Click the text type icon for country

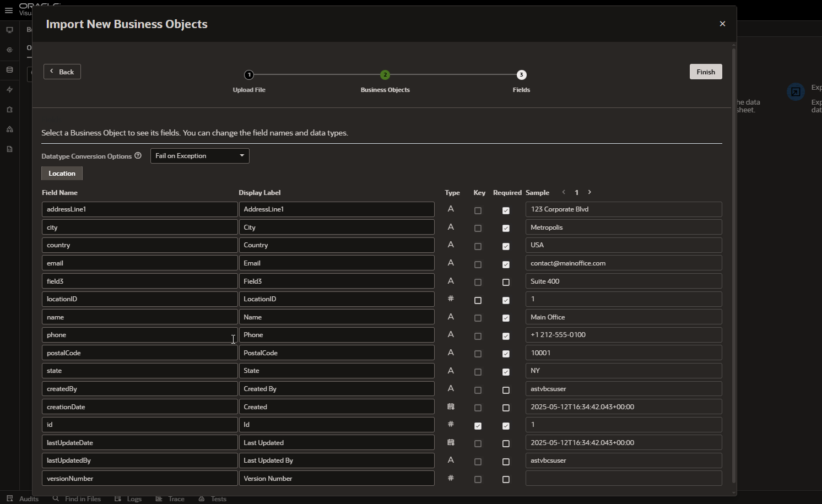pos(451,245)
